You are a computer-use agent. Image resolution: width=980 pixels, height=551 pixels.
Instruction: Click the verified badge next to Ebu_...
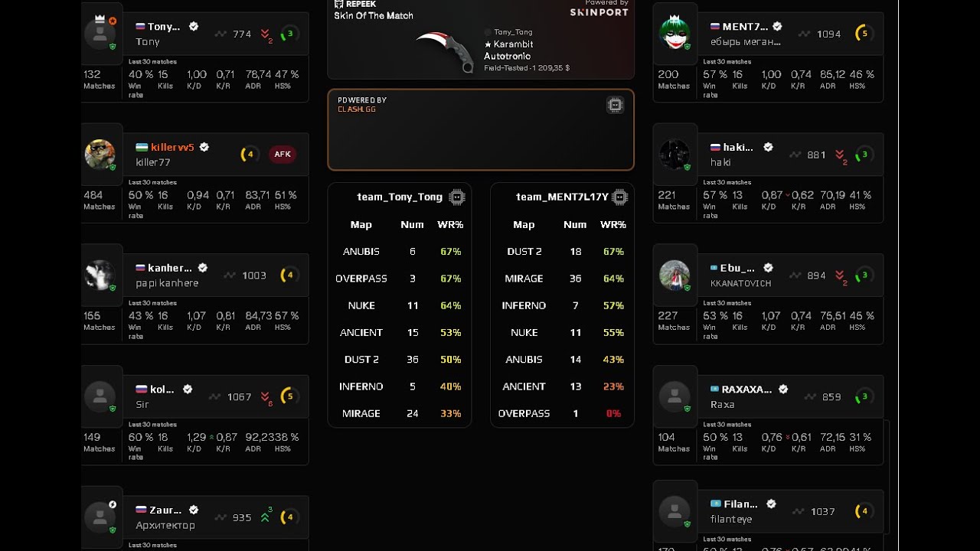[x=768, y=268]
